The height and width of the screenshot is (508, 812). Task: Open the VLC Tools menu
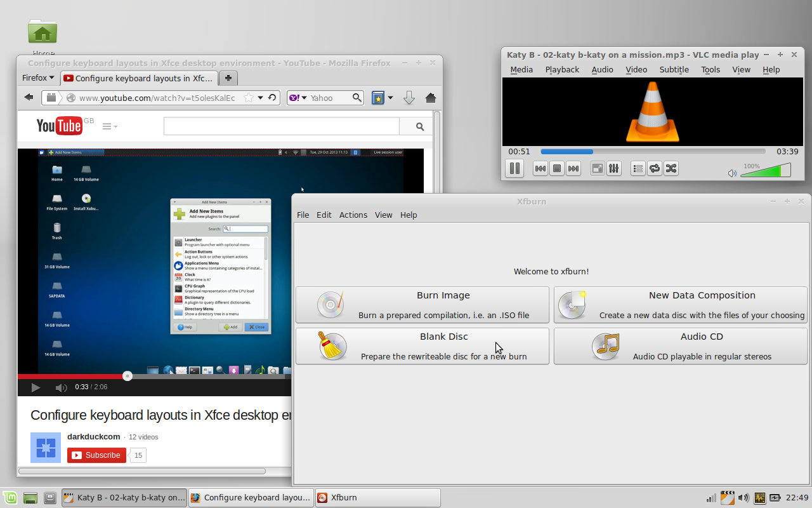click(x=710, y=70)
